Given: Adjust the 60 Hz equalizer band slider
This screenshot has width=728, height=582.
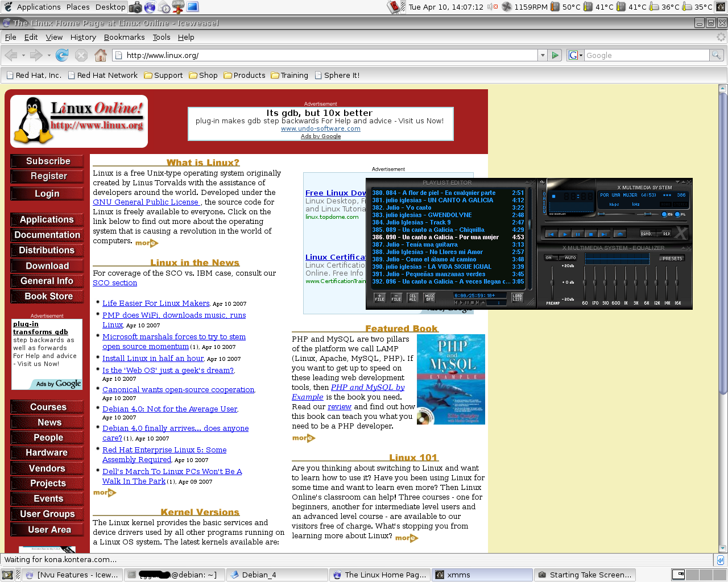Looking at the screenshot, I should 585,283.
